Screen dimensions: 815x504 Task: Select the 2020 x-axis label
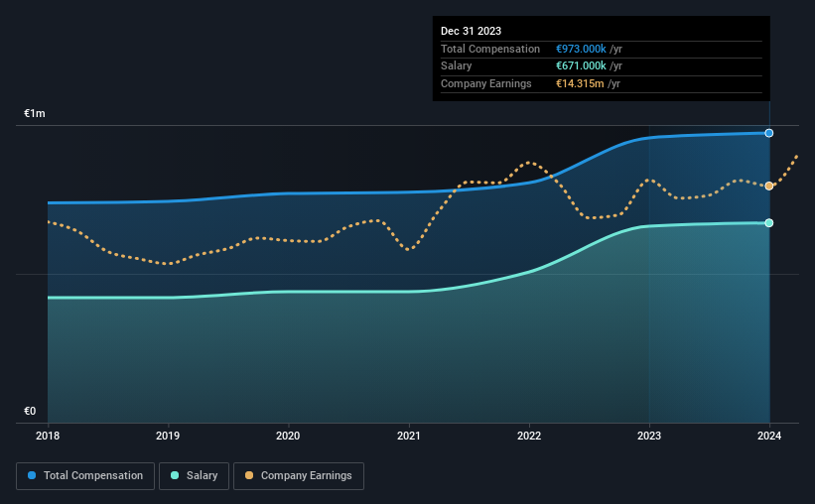pyautogui.click(x=288, y=436)
